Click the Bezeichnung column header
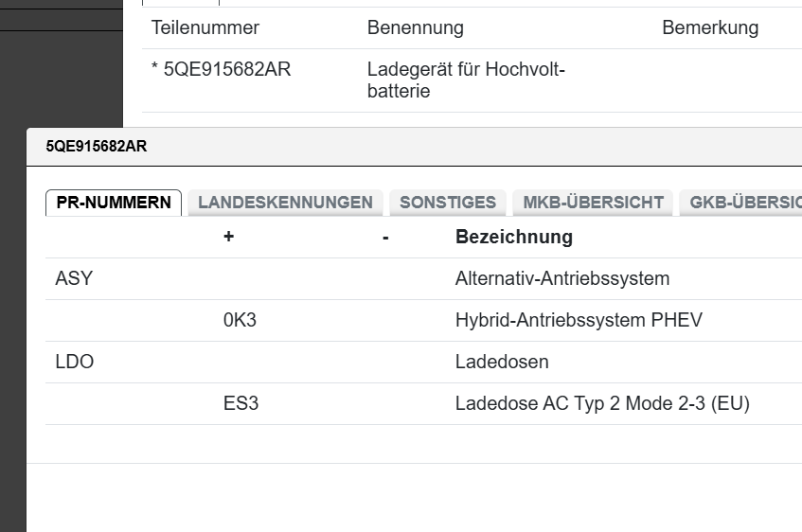Screen dimensions: 802x532 tap(514, 238)
